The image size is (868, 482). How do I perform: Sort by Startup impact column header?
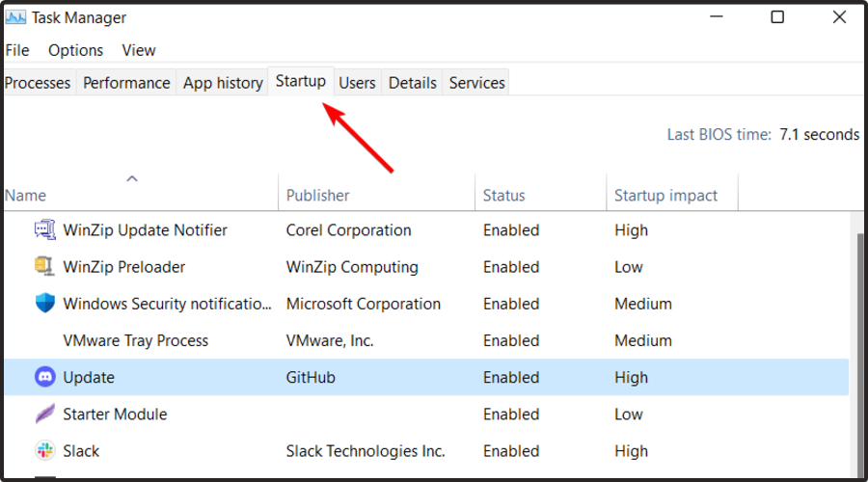coord(665,196)
